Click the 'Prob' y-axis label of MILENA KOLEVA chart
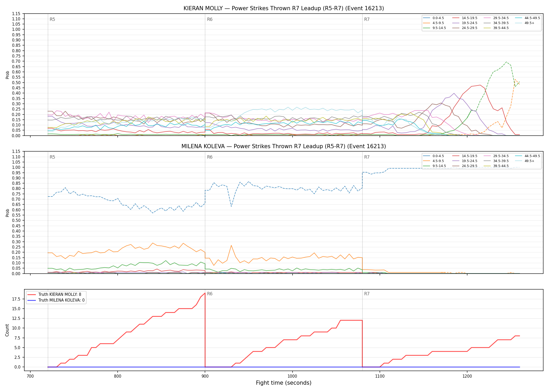 [x=7, y=213]
